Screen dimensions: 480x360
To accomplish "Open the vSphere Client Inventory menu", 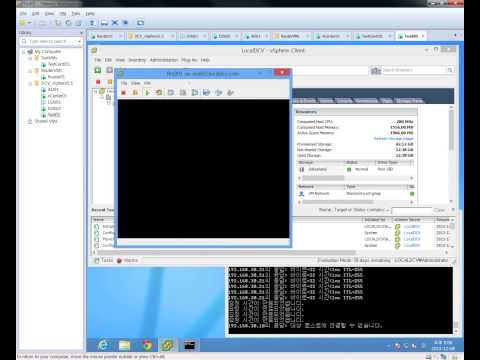I will point(137,60).
